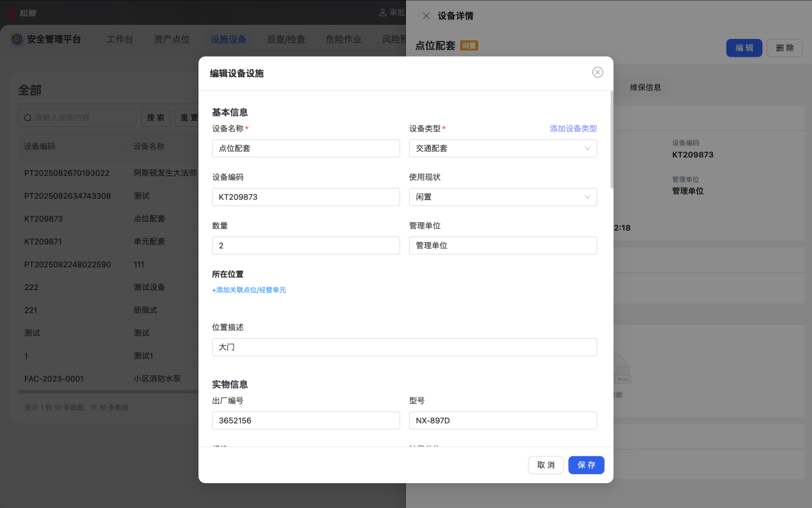Cancel editing the device
This screenshot has height=508, width=812.
point(545,465)
